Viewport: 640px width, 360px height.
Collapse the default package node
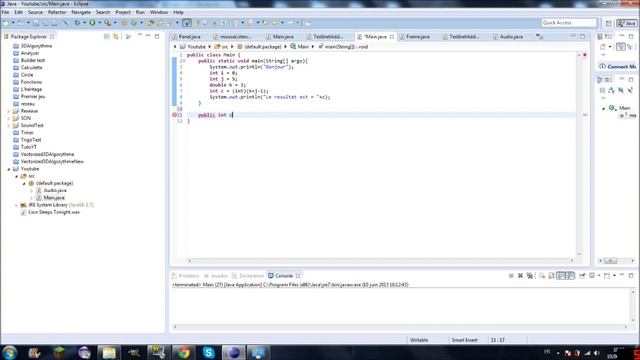(x=24, y=184)
